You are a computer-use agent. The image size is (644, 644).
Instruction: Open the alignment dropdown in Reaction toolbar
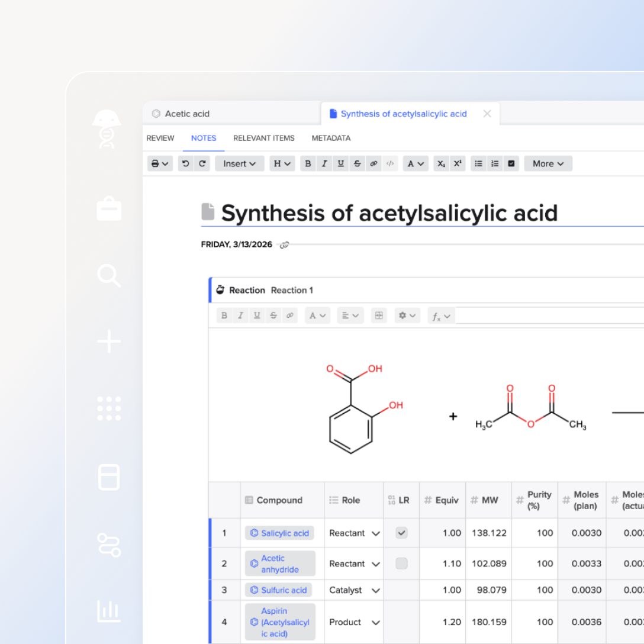coord(350,315)
